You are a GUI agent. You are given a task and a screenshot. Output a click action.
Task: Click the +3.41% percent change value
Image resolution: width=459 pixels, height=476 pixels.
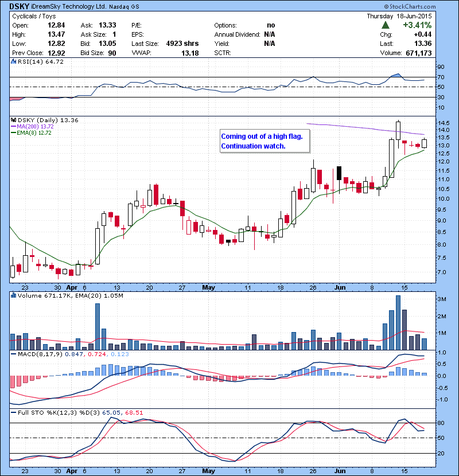pyautogui.click(x=418, y=25)
